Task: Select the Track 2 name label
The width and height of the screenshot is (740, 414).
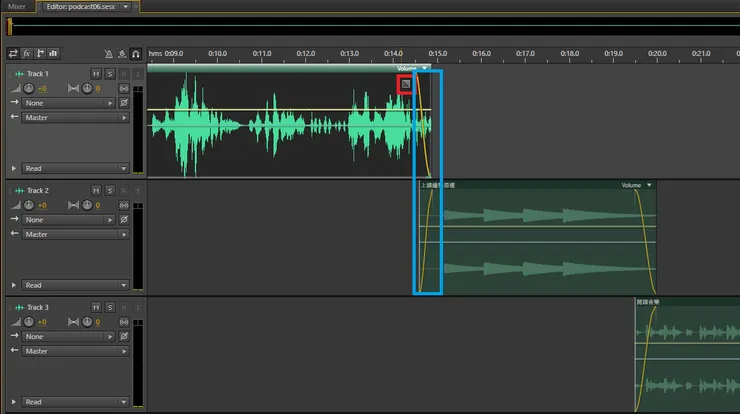Action: tap(38, 190)
